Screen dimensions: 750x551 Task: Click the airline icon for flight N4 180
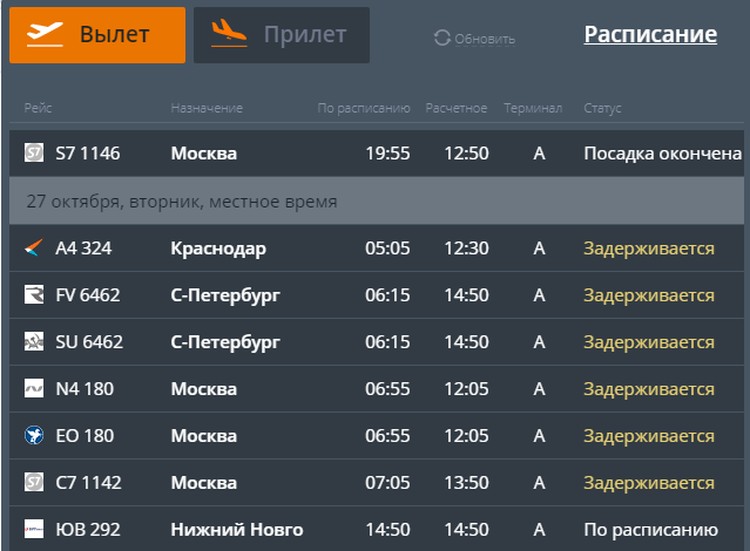[34, 389]
